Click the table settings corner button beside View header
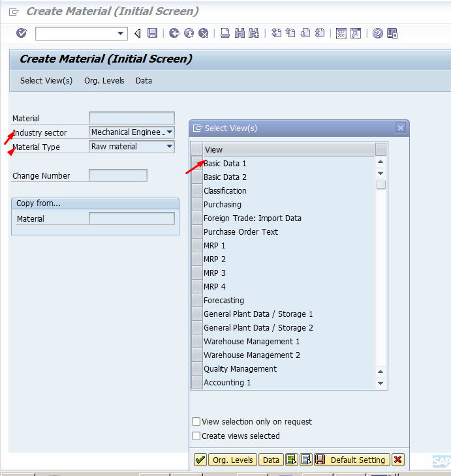The image size is (451, 476). coord(381,149)
